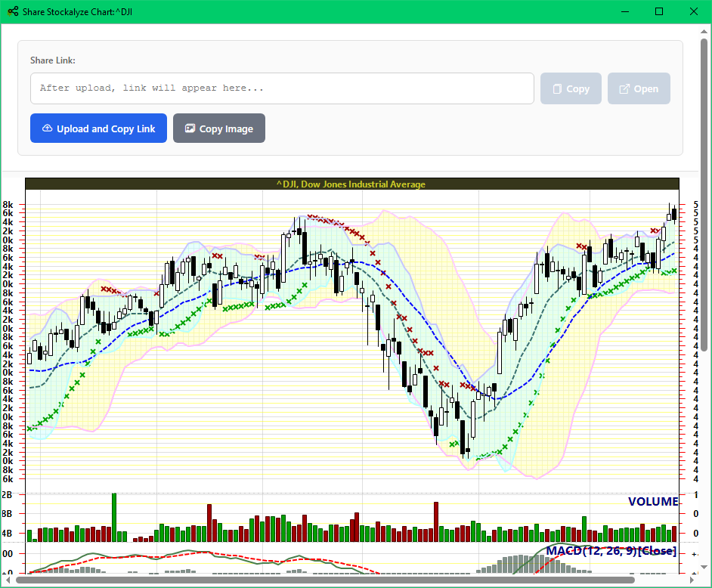
Task: Click the scroll down arrow
Action: coord(704,567)
